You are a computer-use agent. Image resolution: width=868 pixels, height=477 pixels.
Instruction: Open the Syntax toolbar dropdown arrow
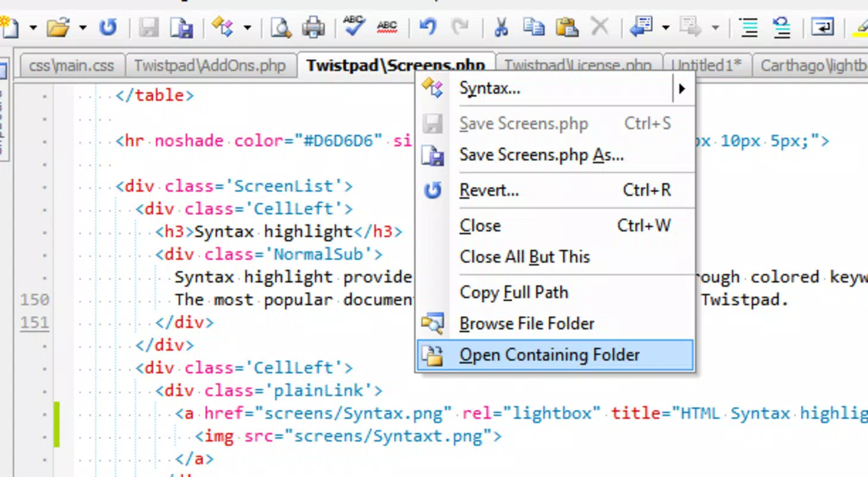tap(247, 27)
